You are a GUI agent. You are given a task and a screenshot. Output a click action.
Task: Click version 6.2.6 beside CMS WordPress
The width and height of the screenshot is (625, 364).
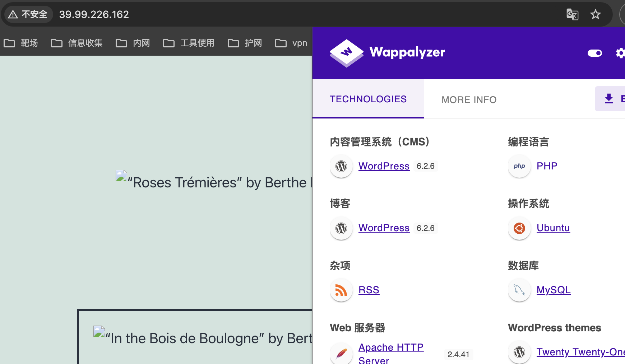click(x=425, y=166)
